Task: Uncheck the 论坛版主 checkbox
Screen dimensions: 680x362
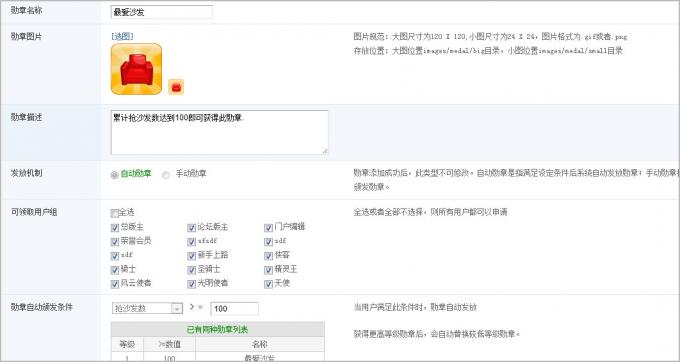Action: (191, 228)
